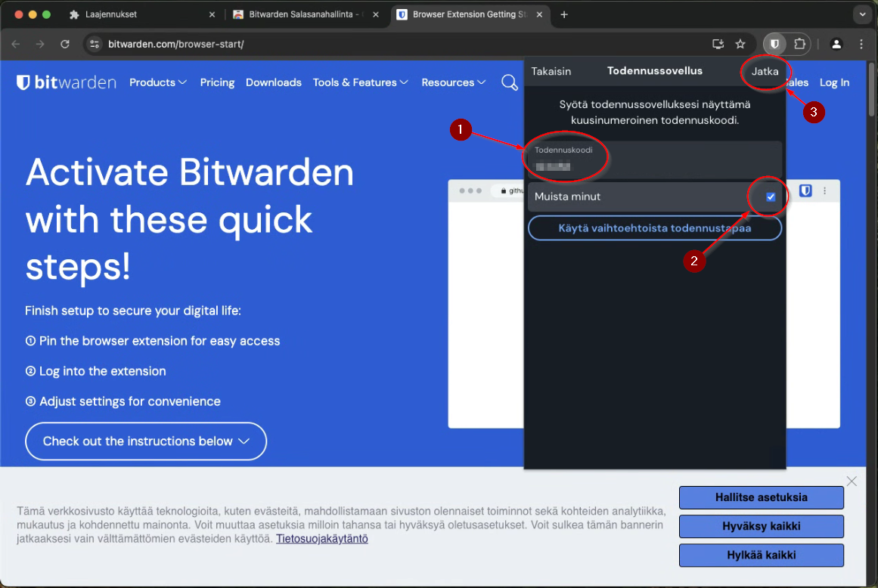Screen dimensions: 878x588
Task: Close the Laajennukset tab
Action: click(212, 14)
